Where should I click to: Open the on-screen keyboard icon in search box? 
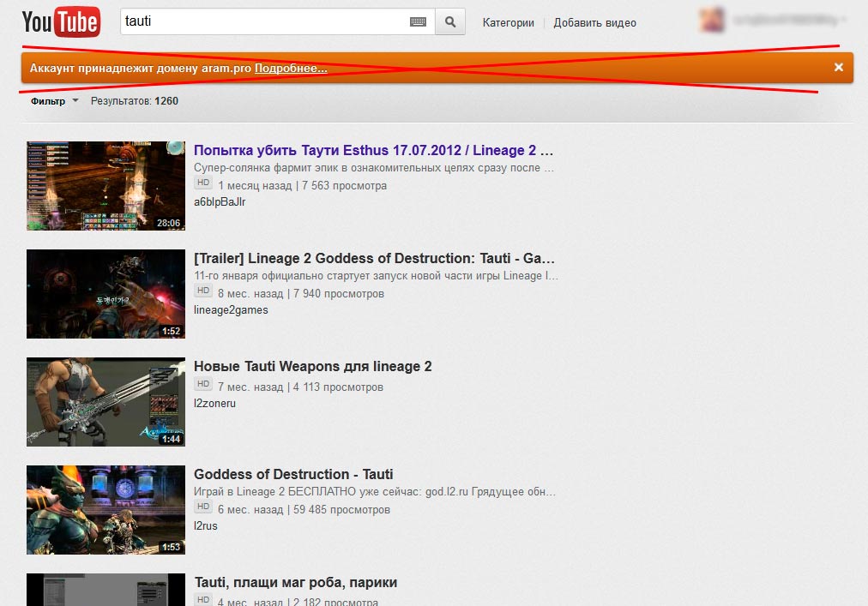tap(418, 21)
